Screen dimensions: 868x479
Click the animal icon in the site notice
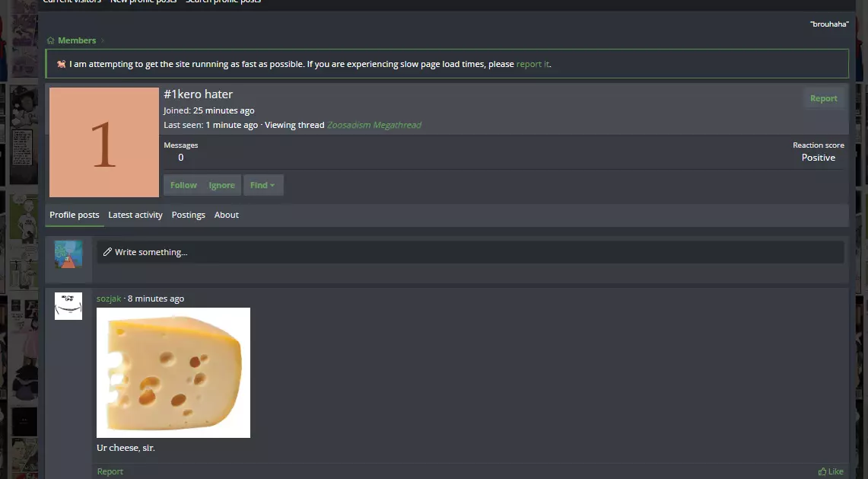(62, 64)
